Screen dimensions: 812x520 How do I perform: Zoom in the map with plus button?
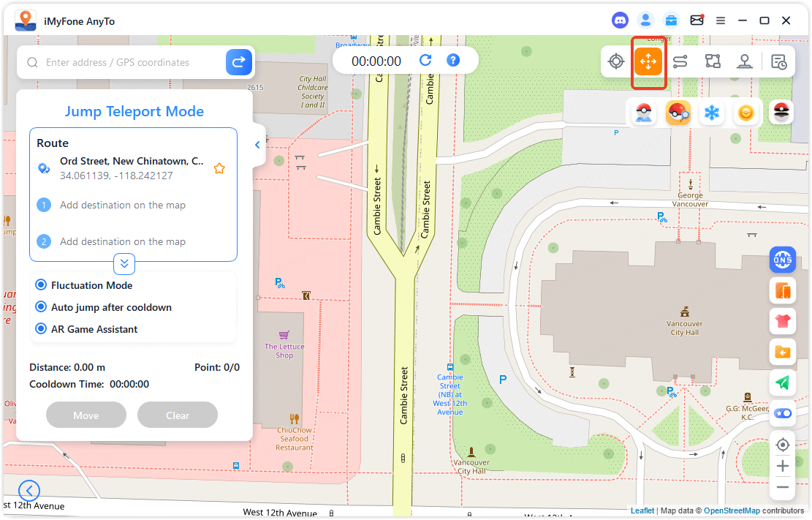click(783, 466)
